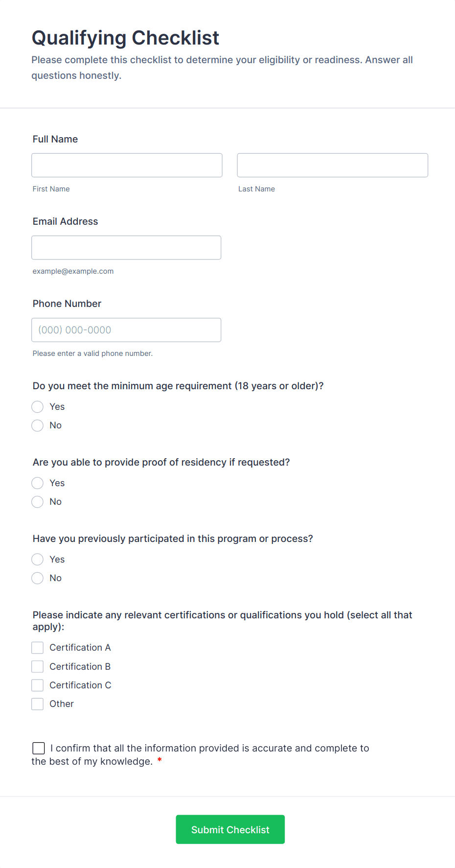Click the Last Name input field
This screenshot has height=868, width=455.
pos(332,165)
